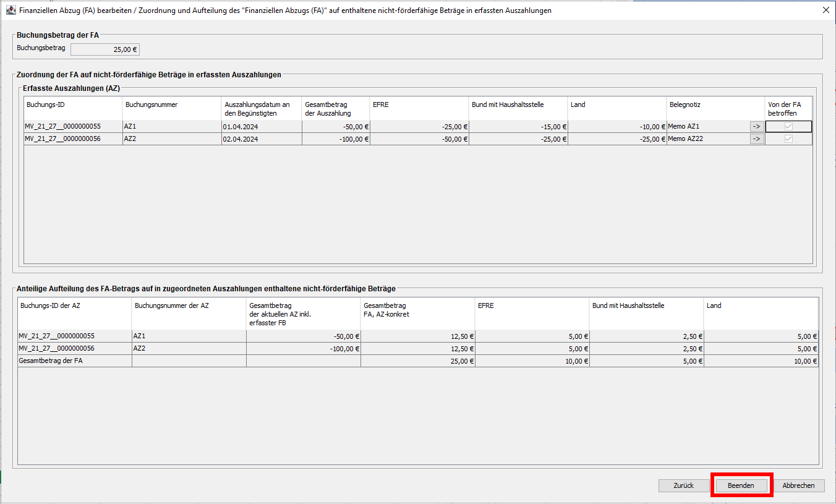Close the dialog window with X
Image resolution: width=836 pixels, height=504 pixels.
[825, 11]
